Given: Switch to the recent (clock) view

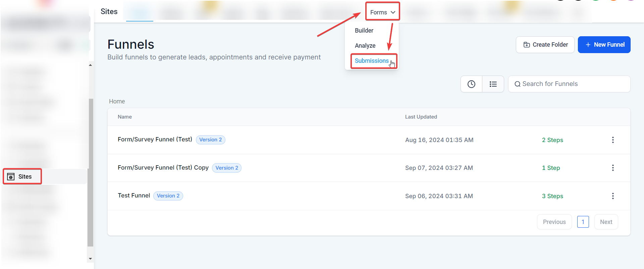Looking at the screenshot, I should [x=471, y=84].
